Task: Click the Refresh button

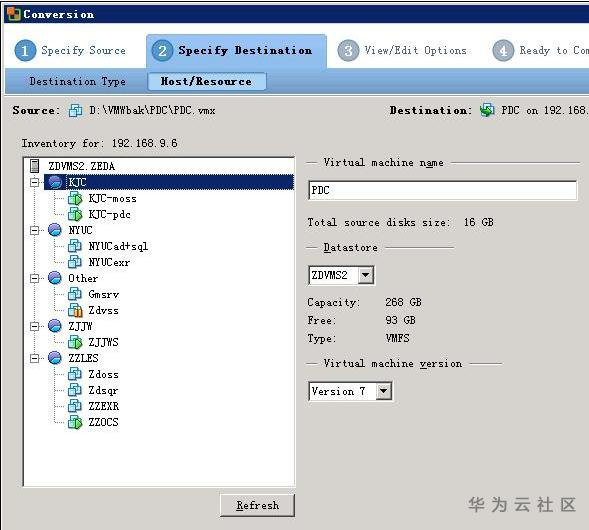Action: pos(257,505)
